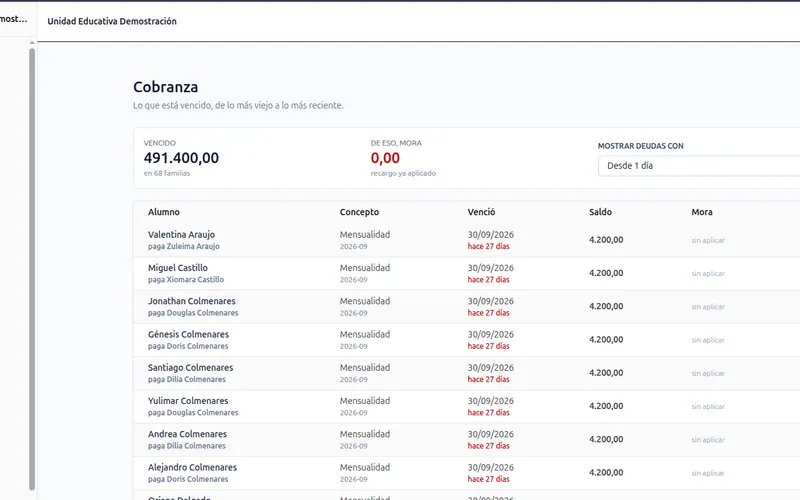Viewport: 800px width, 500px height.
Task: Click 'paga Dilia Colmenares' under Andrea Colmenares
Action: [187, 445]
